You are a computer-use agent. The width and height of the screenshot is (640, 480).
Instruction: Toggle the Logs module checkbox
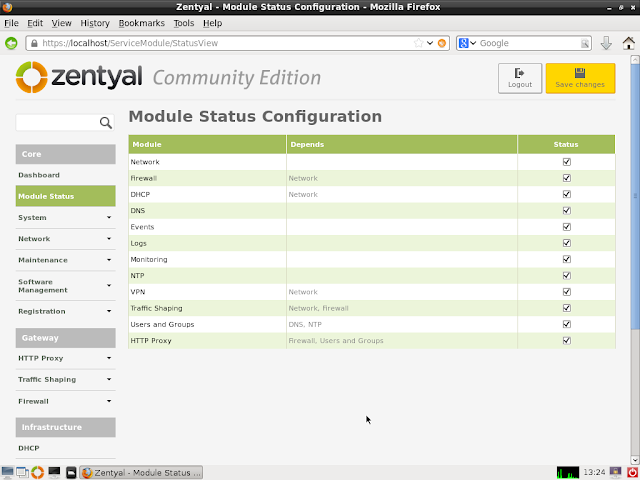coord(567,243)
